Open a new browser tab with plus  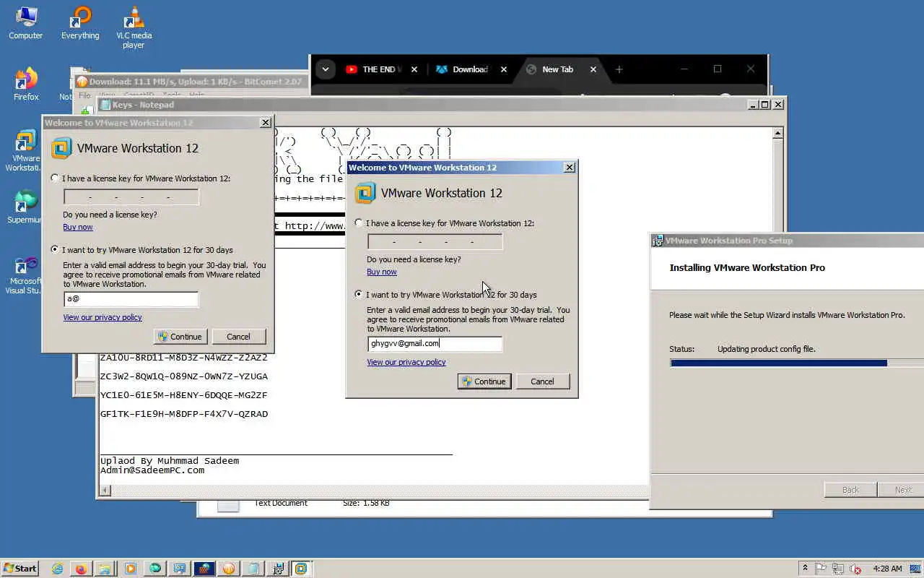coord(619,69)
